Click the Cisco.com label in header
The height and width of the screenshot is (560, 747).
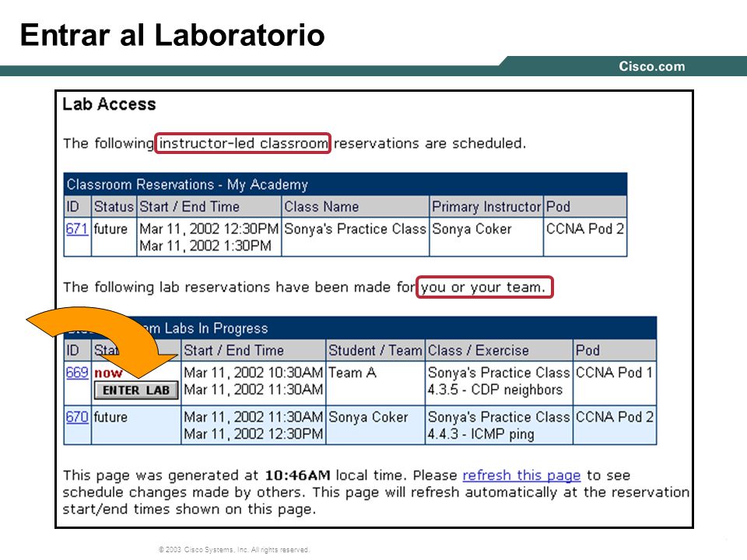click(x=652, y=66)
